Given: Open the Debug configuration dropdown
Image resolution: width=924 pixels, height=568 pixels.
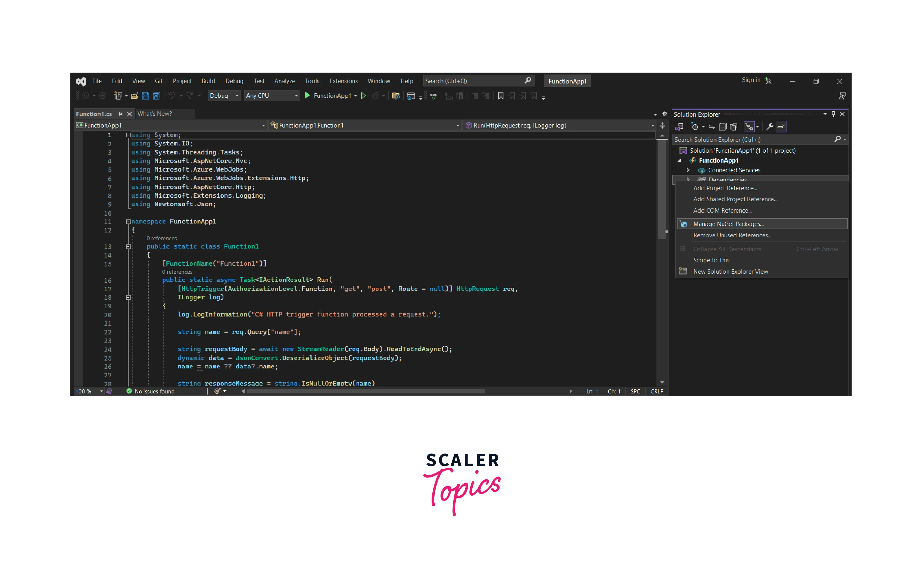Looking at the screenshot, I should click(x=224, y=96).
